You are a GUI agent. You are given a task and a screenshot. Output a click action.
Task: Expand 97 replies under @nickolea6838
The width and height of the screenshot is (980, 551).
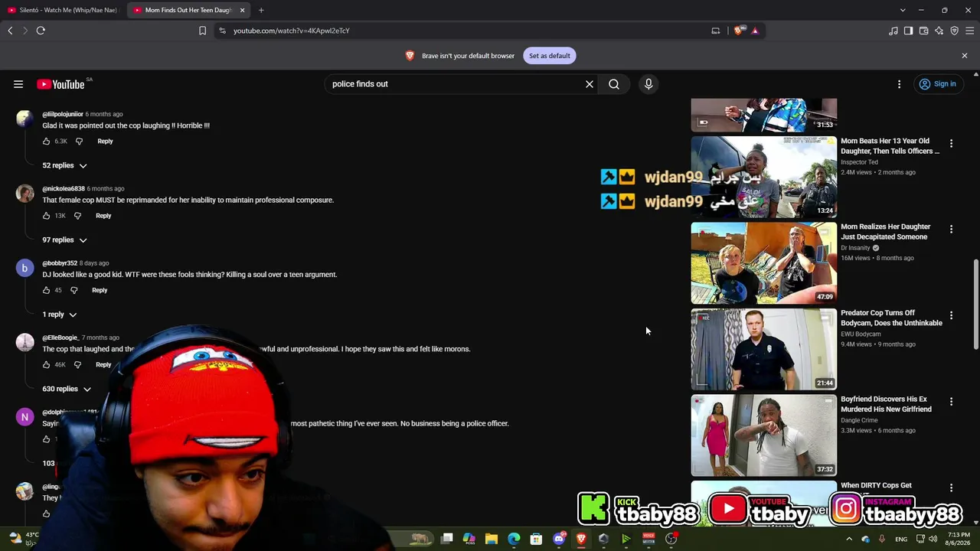(65, 240)
